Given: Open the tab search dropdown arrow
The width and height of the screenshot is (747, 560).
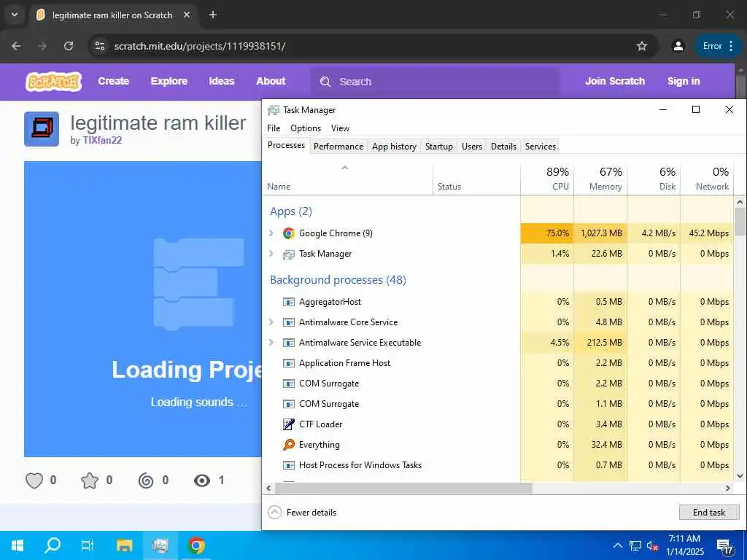Looking at the screenshot, I should (x=15, y=15).
